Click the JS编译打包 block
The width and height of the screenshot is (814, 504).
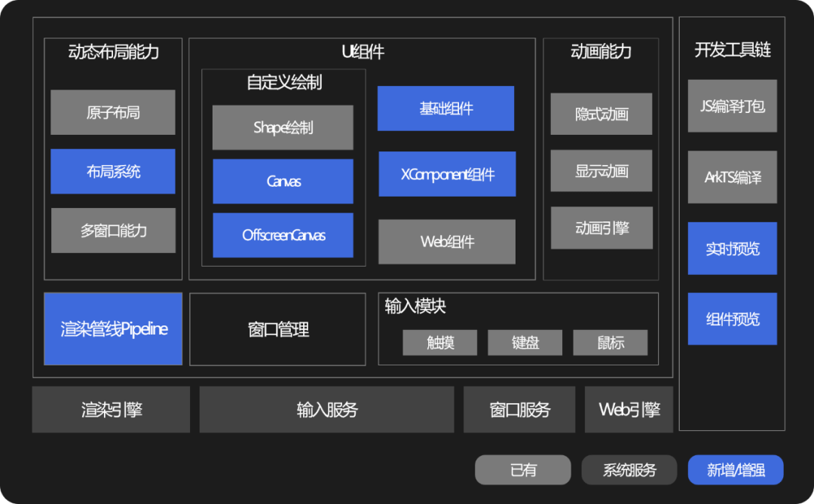pos(732,106)
